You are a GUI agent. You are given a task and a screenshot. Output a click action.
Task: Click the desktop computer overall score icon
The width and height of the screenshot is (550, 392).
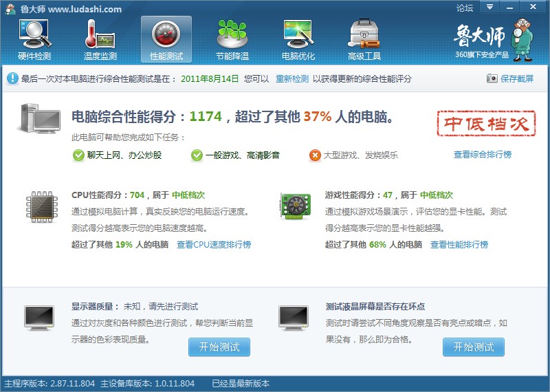pos(39,118)
